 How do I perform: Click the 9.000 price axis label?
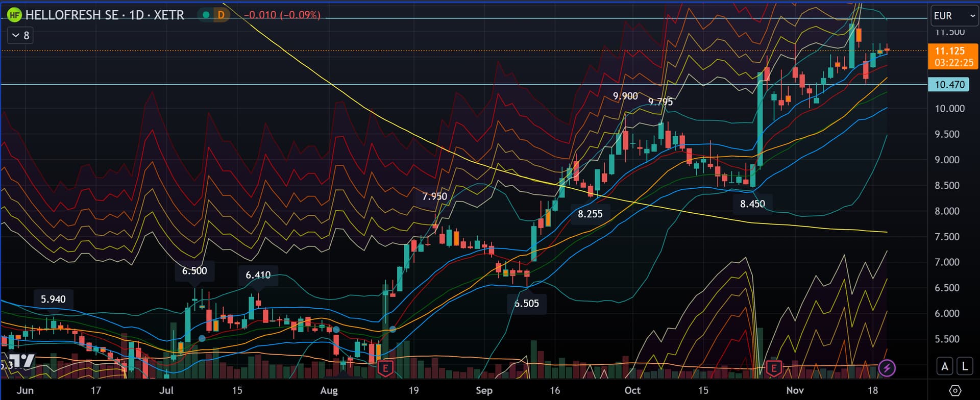[x=947, y=160]
